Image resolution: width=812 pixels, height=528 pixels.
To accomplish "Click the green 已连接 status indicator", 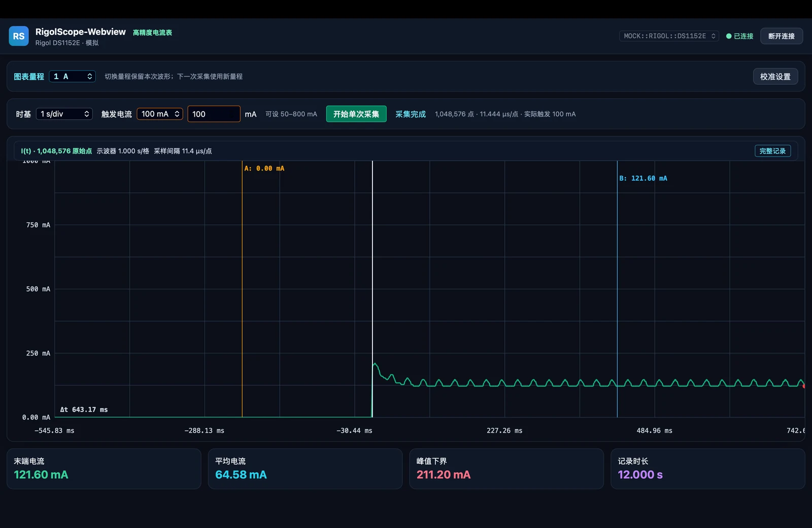I will [x=740, y=36].
